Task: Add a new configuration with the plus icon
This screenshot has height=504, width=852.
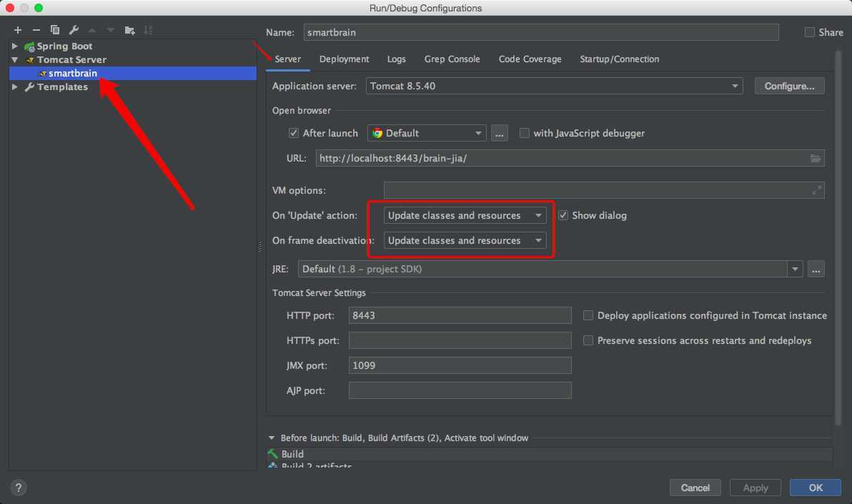Action: coord(18,30)
